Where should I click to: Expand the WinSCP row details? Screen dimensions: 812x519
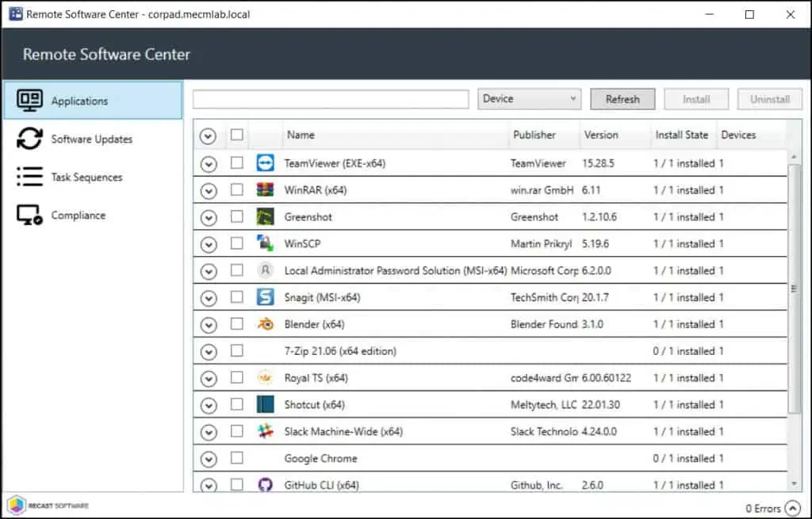point(209,244)
